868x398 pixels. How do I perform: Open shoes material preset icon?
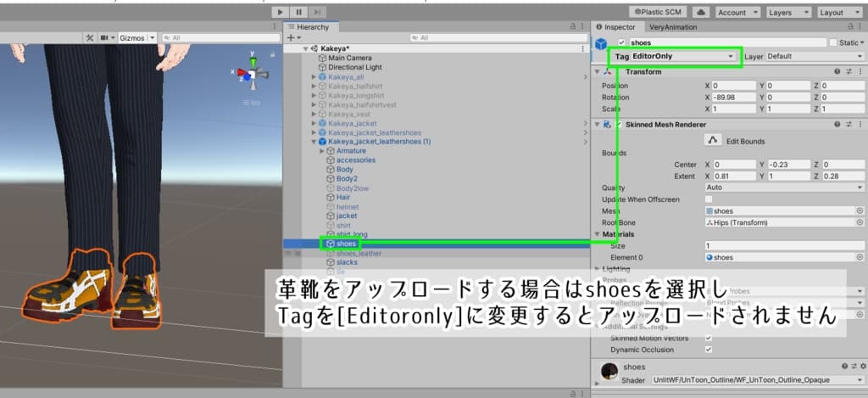tap(854, 367)
